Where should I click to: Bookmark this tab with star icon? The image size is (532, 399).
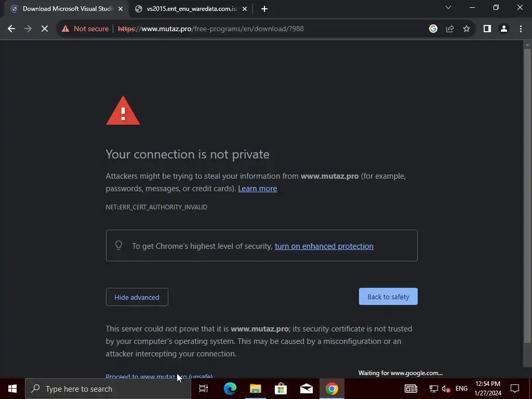[467, 29]
